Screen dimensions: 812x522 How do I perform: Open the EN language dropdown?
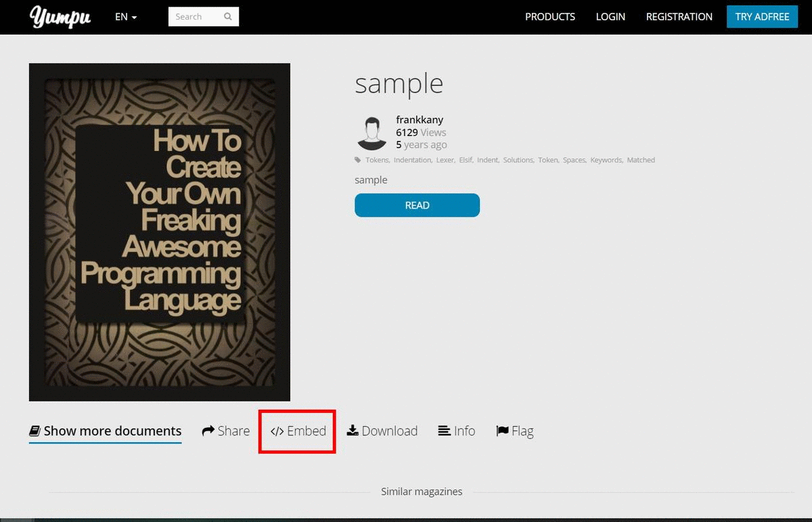coord(126,17)
